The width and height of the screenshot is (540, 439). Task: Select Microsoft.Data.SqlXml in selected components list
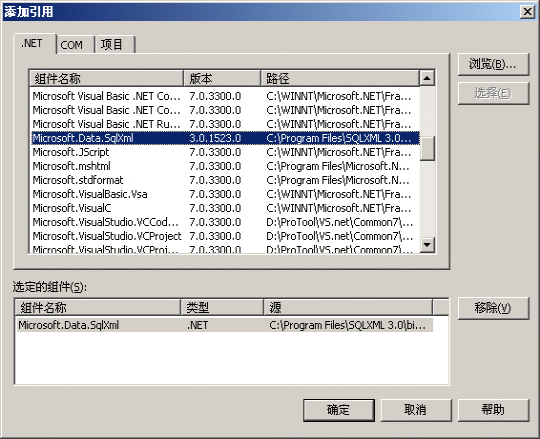tap(225, 325)
